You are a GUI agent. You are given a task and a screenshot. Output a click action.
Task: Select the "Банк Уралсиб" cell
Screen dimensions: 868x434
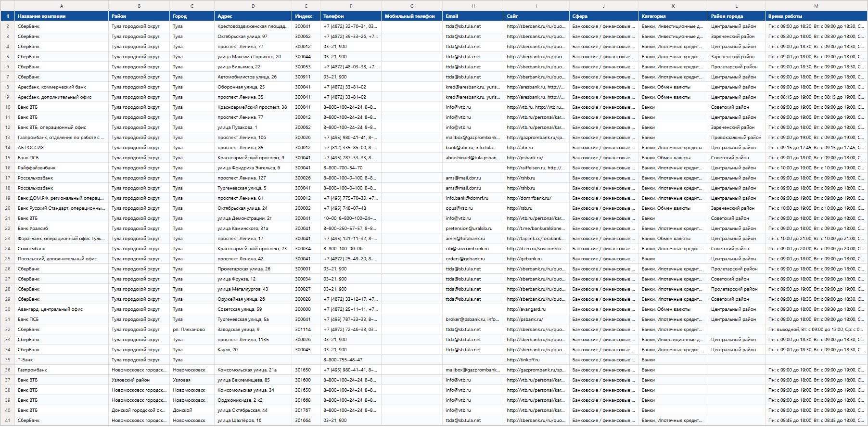[62, 229]
